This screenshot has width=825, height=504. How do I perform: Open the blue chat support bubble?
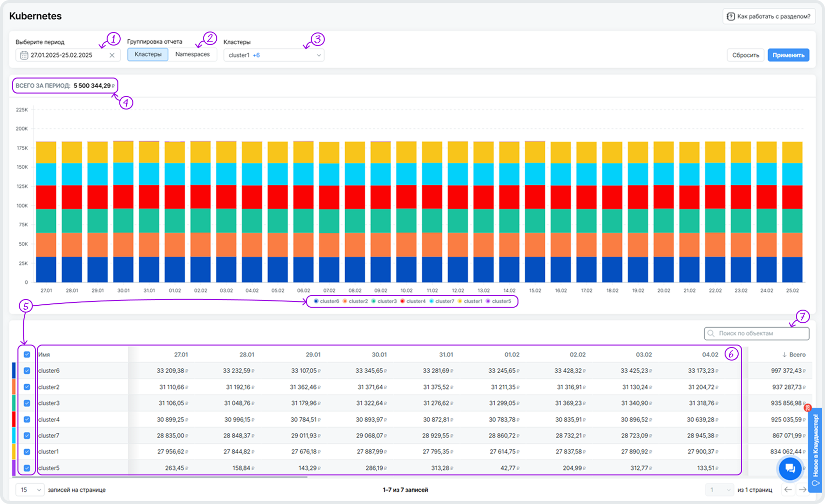pos(790,468)
